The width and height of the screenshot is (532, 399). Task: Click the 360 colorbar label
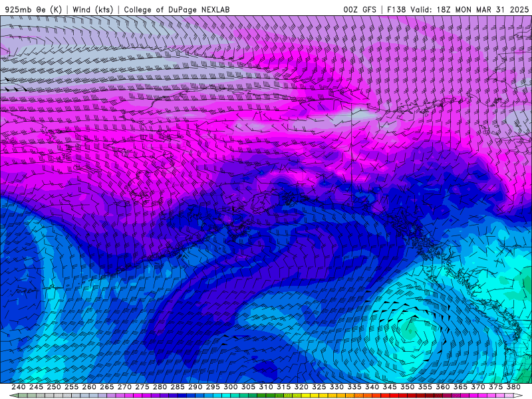[443, 387]
